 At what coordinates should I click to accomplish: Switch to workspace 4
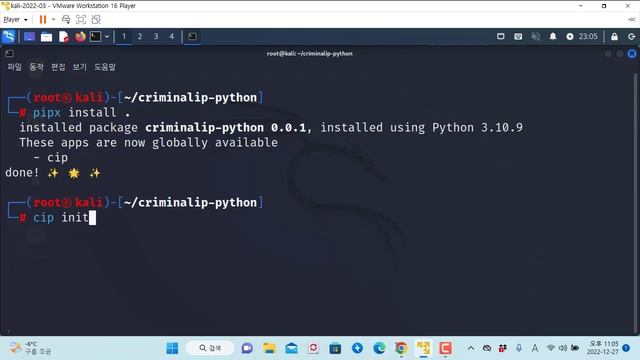coord(172,37)
